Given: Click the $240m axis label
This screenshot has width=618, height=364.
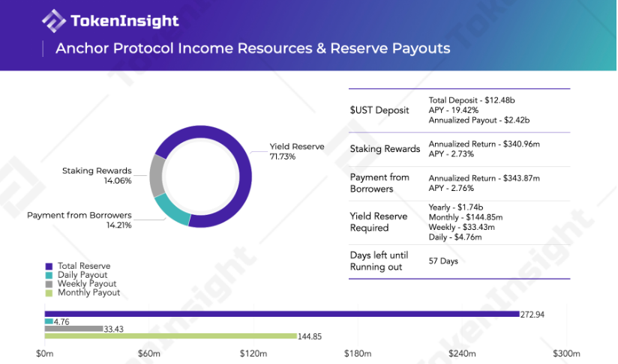Looking at the screenshot, I should pyautogui.click(x=462, y=354).
